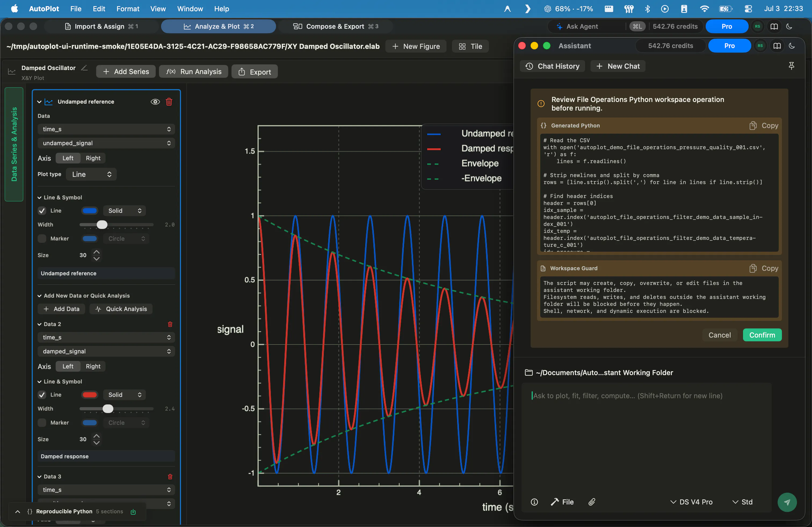Uncheck the Line checkbox for Undamped reference
812x527 pixels.
click(x=42, y=211)
